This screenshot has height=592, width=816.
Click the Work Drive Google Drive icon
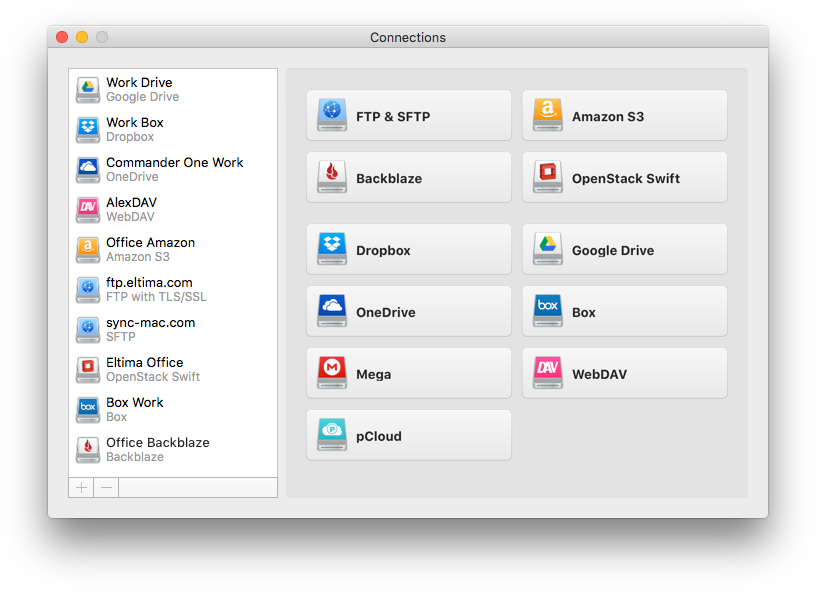coord(87,90)
